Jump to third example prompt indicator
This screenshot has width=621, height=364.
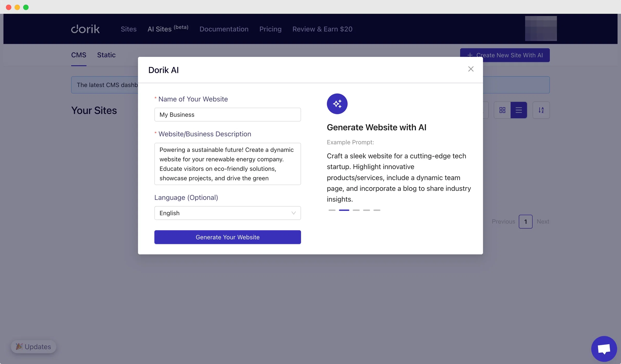(x=356, y=210)
